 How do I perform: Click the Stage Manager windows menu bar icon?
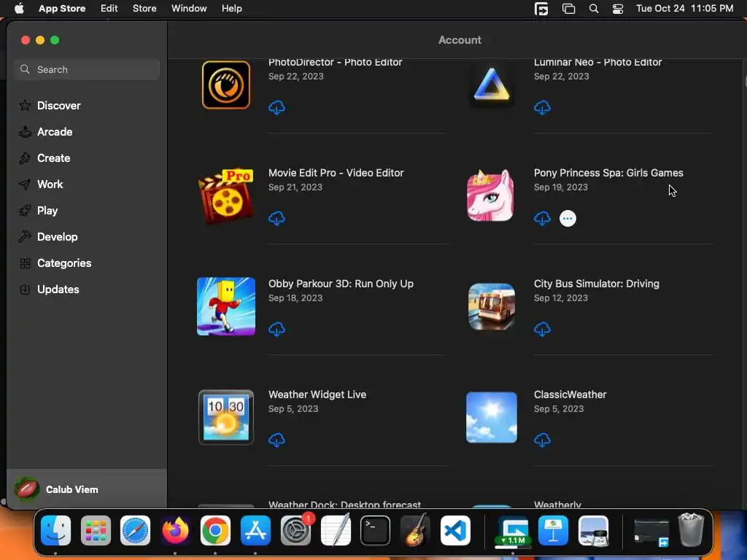coord(569,9)
